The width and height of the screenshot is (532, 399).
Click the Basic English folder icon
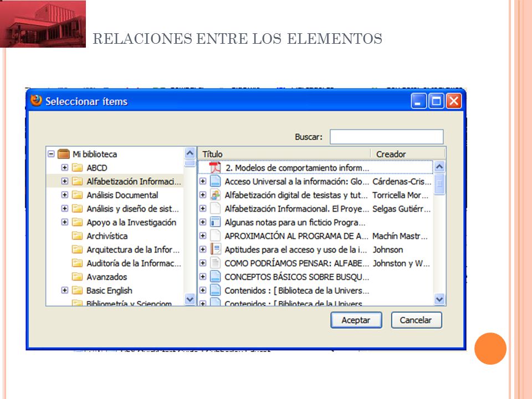(x=78, y=290)
